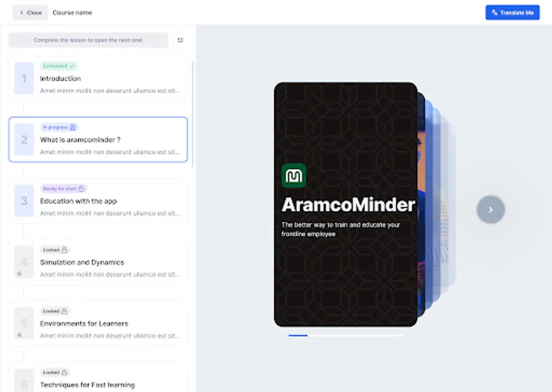Viewport: 552px width, 392px height.
Task: Select locked lesson Simulation and Dynamics
Action: 98,262
